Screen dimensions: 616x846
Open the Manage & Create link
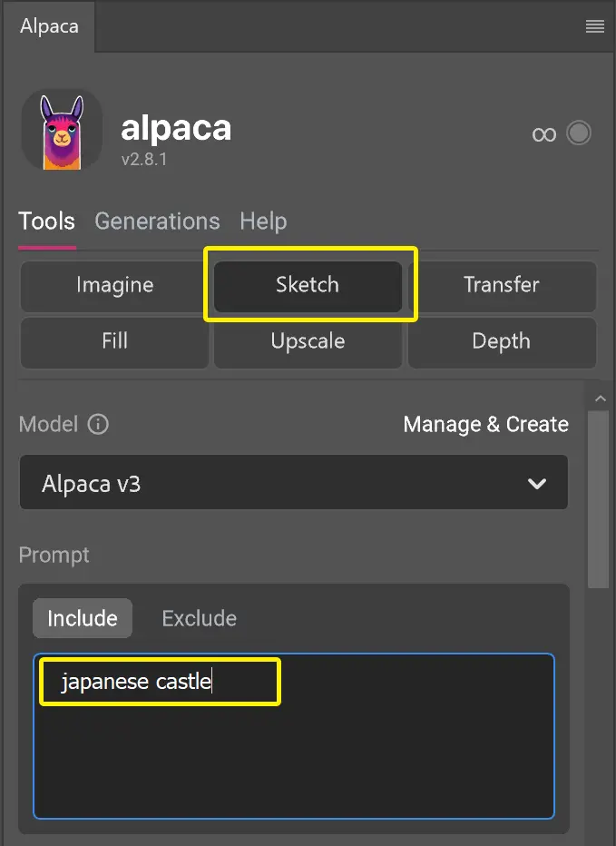tap(485, 425)
